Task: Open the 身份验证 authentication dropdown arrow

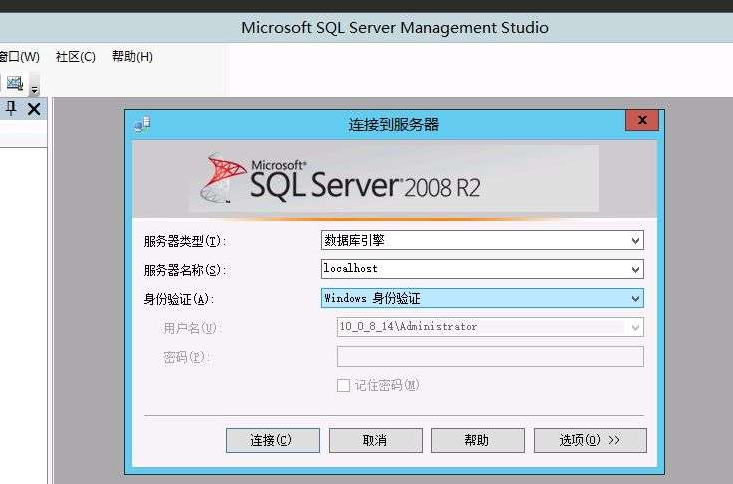Action: [635, 298]
